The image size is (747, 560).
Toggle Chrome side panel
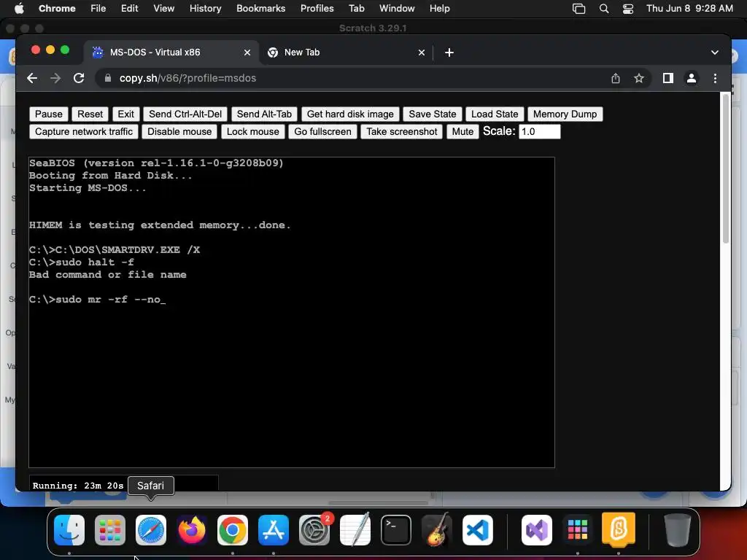(x=668, y=78)
